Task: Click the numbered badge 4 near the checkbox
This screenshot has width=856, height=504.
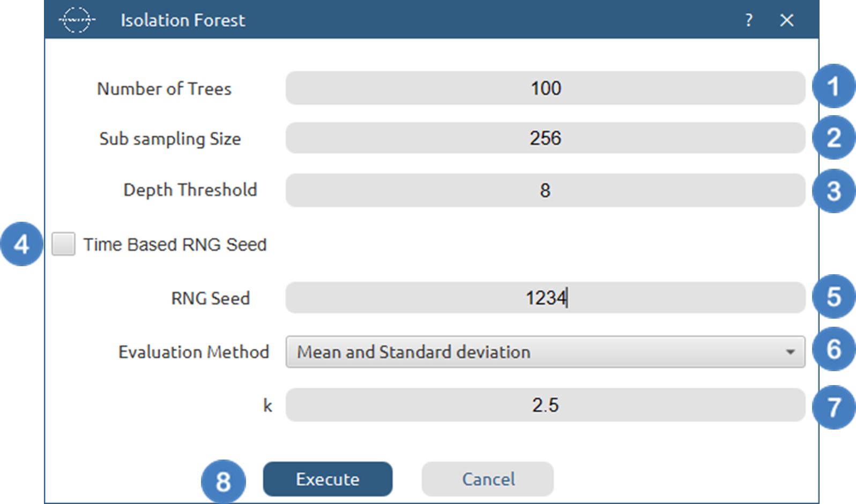Action: pyautogui.click(x=22, y=244)
